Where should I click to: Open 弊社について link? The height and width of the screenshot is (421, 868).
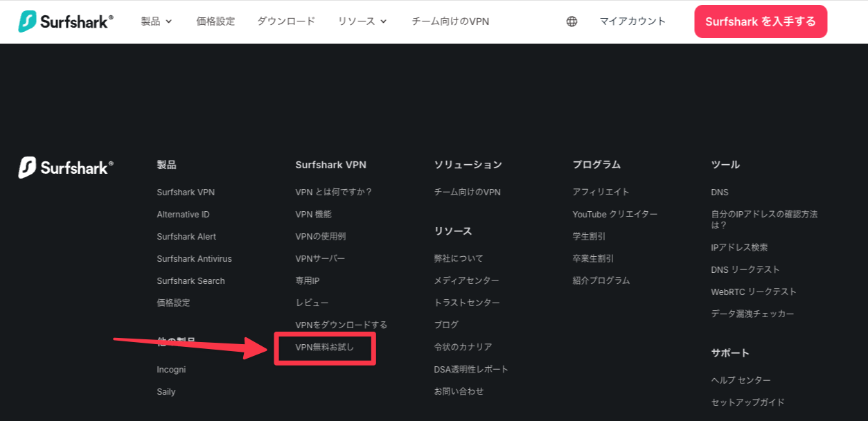459,258
